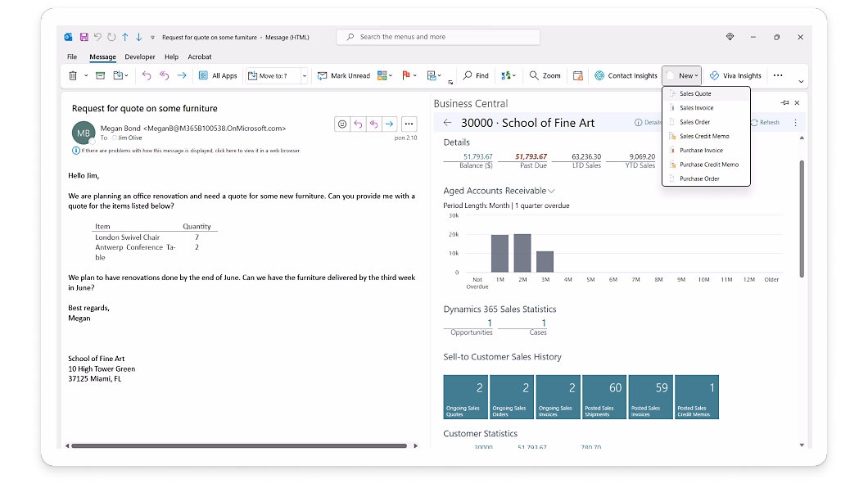Click the Past Due 51,793.67 link
Screen dimensions: 868x488
(x=531, y=157)
